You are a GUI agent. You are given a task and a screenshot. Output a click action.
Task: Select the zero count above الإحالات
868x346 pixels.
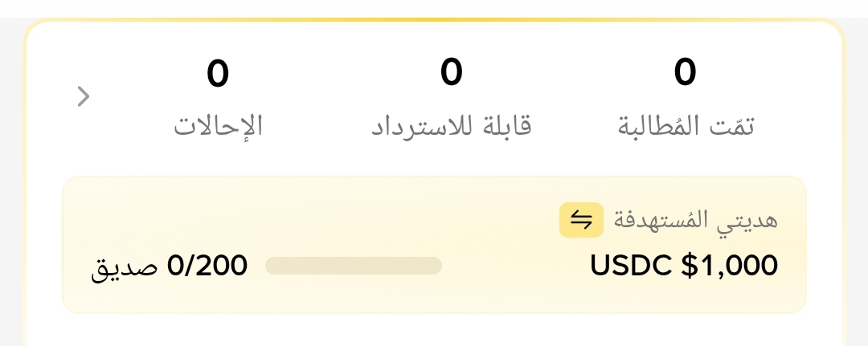(x=218, y=74)
